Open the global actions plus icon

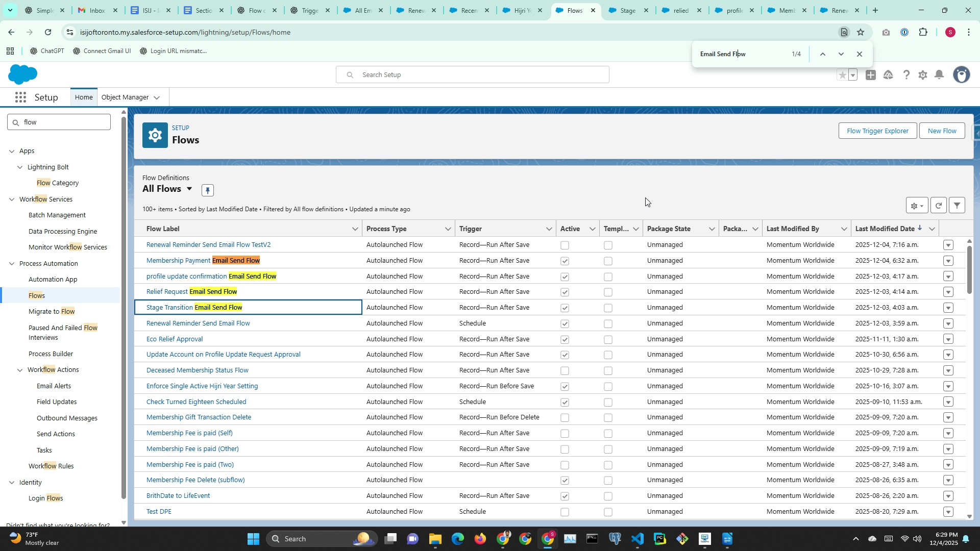tap(871, 75)
